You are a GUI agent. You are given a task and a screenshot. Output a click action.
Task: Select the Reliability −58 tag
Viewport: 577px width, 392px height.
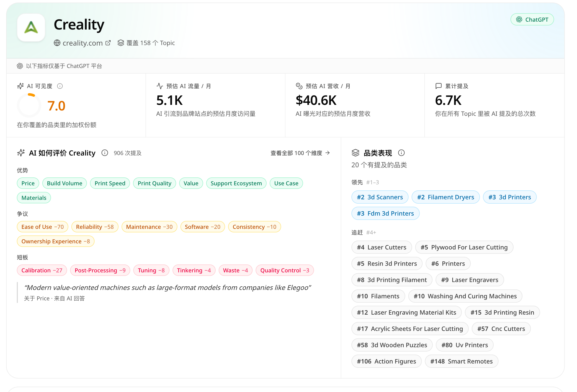(x=95, y=227)
